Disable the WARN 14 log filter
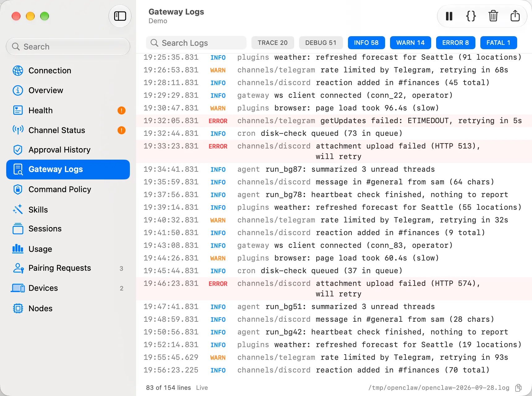The height and width of the screenshot is (396, 532). pyautogui.click(x=410, y=43)
